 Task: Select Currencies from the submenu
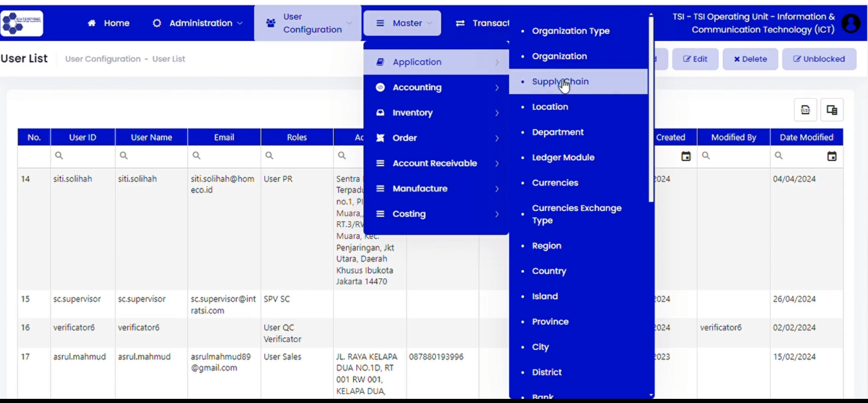555,183
